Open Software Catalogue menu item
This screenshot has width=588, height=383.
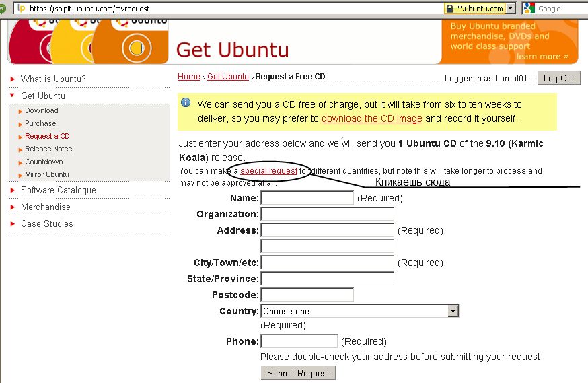(59, 190)
